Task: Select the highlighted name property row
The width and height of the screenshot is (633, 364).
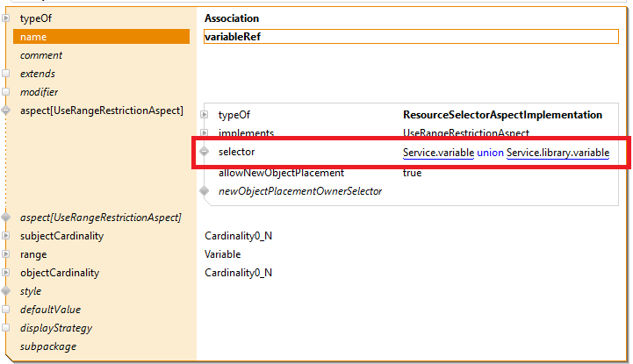Action: (101, 37)
